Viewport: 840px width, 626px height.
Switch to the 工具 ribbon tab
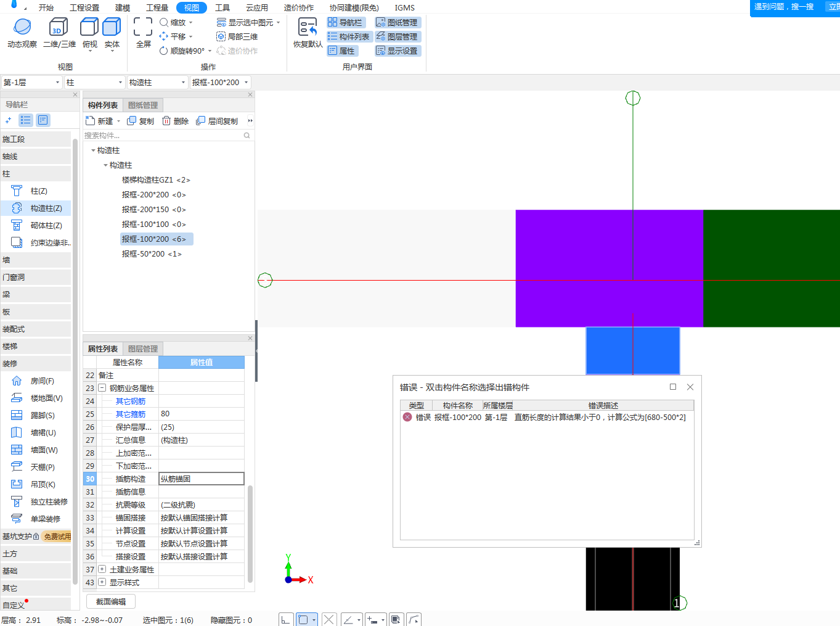tap(222, 7)
